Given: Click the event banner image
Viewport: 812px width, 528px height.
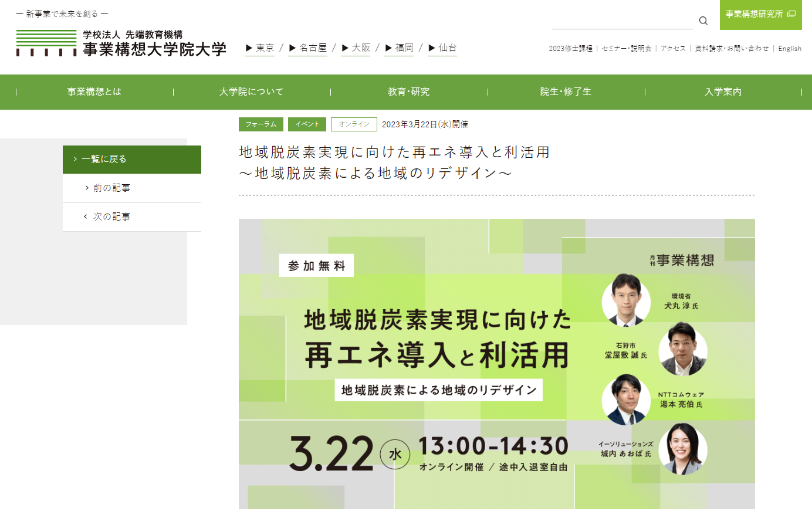Looking at the screenshot, I should click(496, 364).
